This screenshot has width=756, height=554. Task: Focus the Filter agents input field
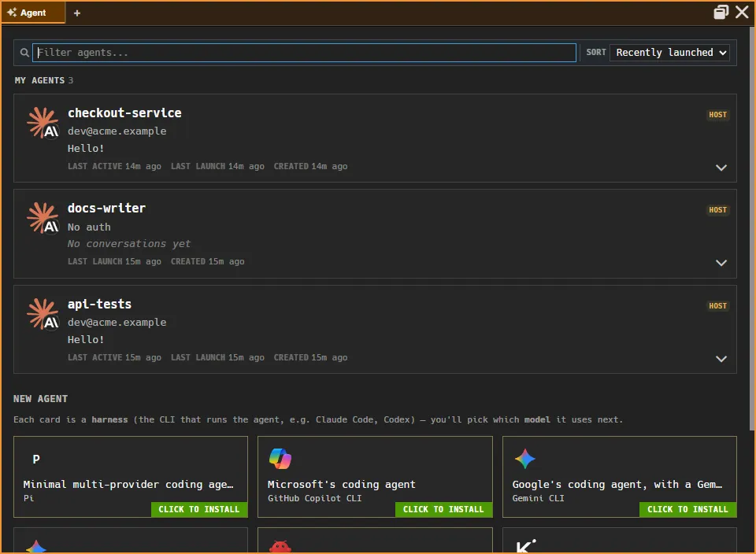(x=304, y=53)
